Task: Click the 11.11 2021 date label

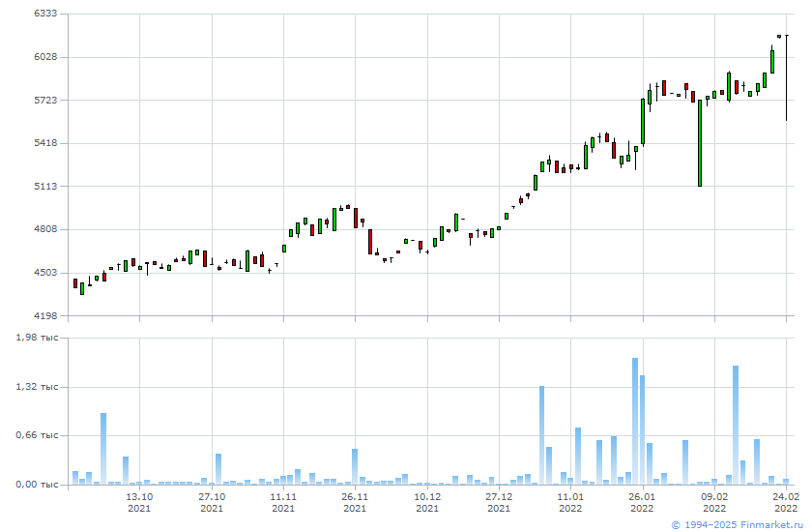Action: click(283, 502)
